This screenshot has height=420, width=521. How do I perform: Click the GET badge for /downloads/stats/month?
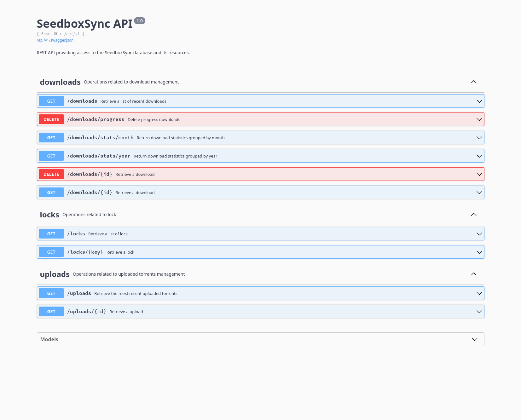51,138
